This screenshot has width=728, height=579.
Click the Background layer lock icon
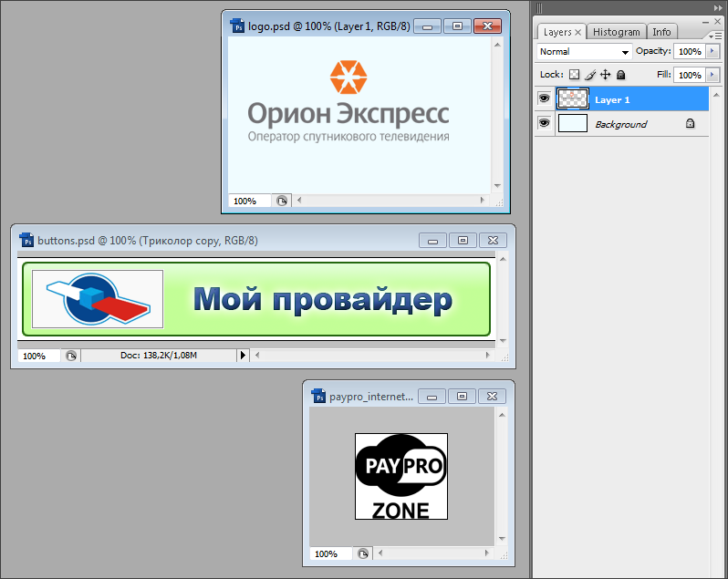click(x=690, y=123)
